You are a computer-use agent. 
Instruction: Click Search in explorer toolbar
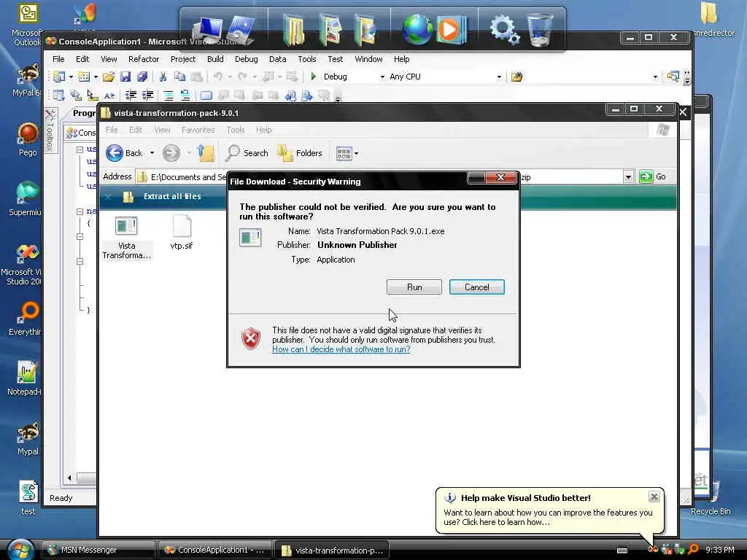(247, 153)
